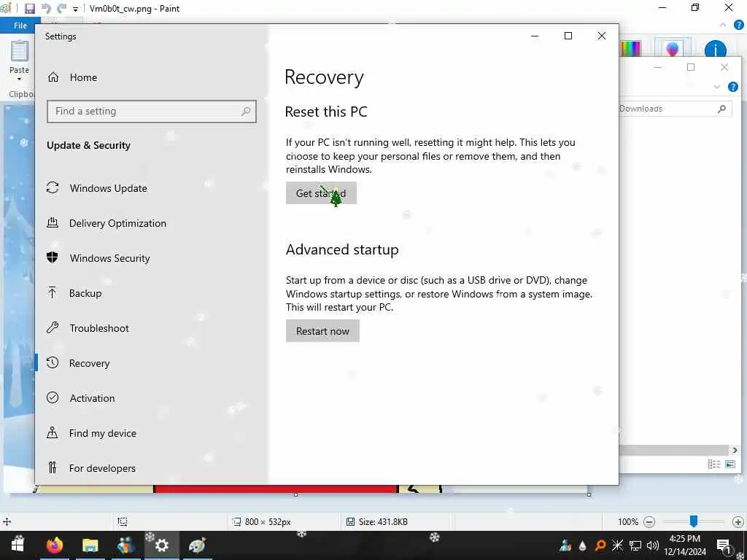The image size is (747, 560).
Task: Open the volume speaker tray icon
Action: (653, 545)
